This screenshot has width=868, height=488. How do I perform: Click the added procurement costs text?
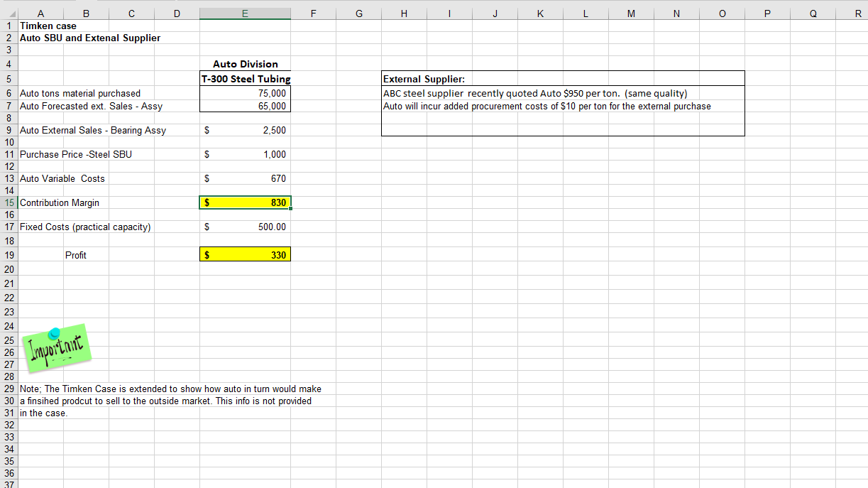(x=546, y=106)
